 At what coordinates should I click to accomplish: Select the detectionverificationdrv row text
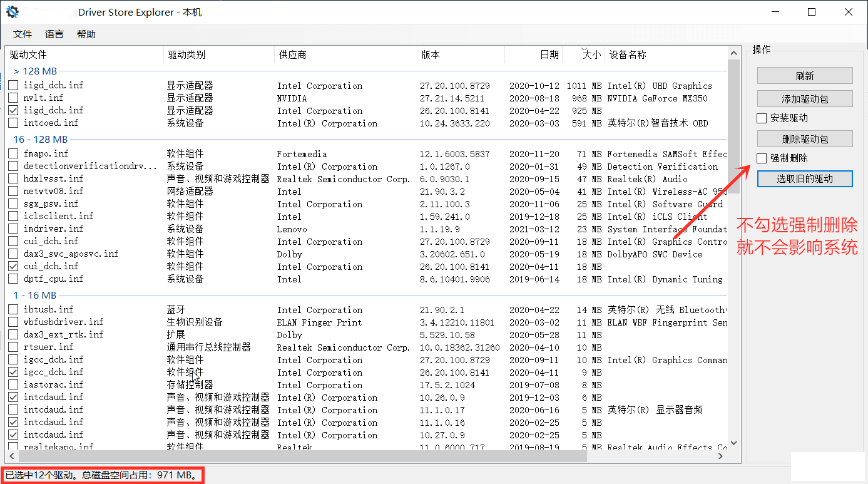pos(91,167)
